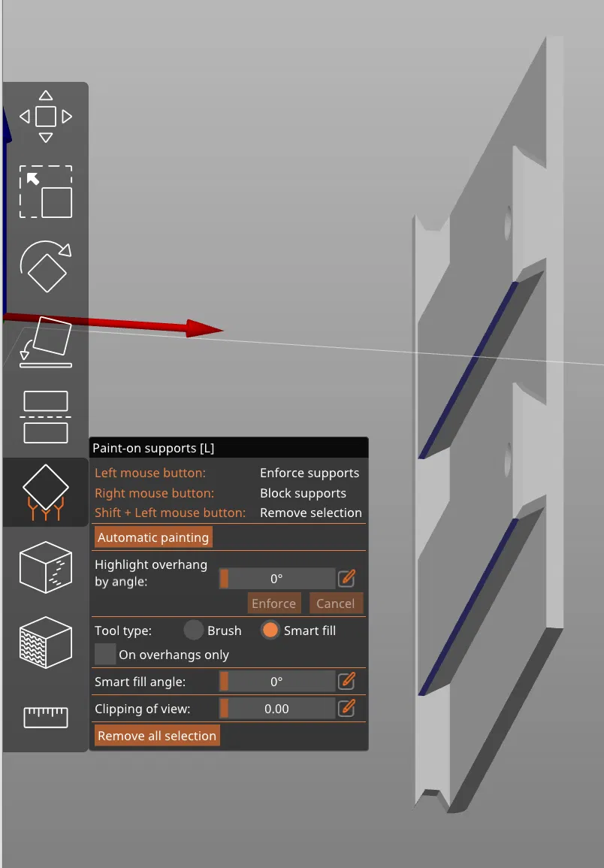The height and width of the screenshot is (868, 604).
Task: Adjust the Smart fill angle slider
Action: click(x=276, y=682)
